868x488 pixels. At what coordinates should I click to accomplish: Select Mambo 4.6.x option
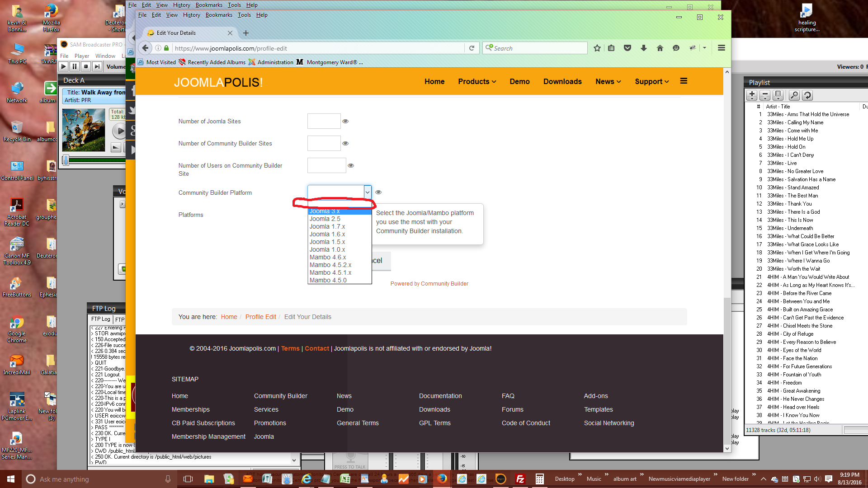pyautogui.click(x=339, y=257)
